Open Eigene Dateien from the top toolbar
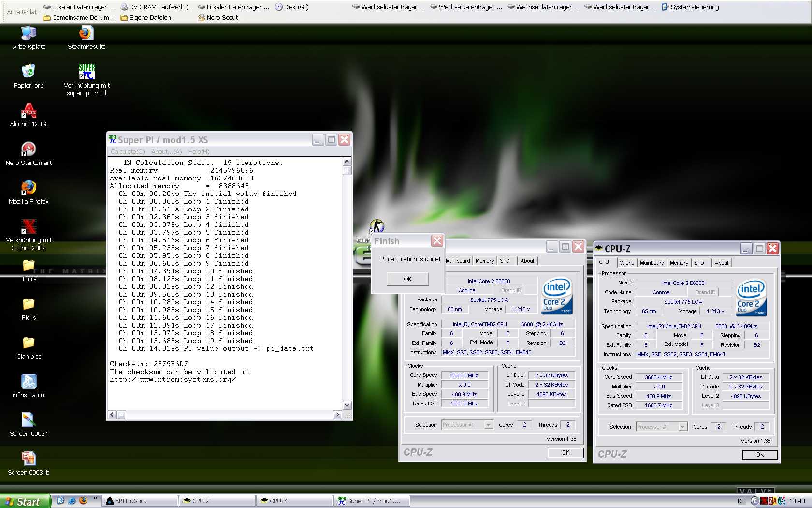The image size is (812, 508). [145, 17]
